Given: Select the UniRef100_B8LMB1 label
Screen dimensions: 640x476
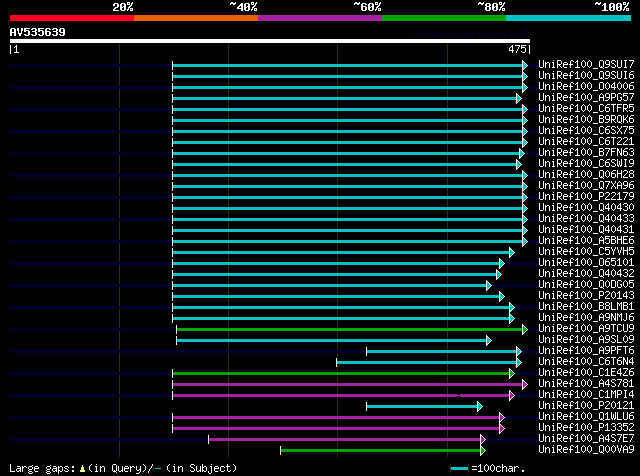Looking at the screenshot, I should tap(586, 307).
